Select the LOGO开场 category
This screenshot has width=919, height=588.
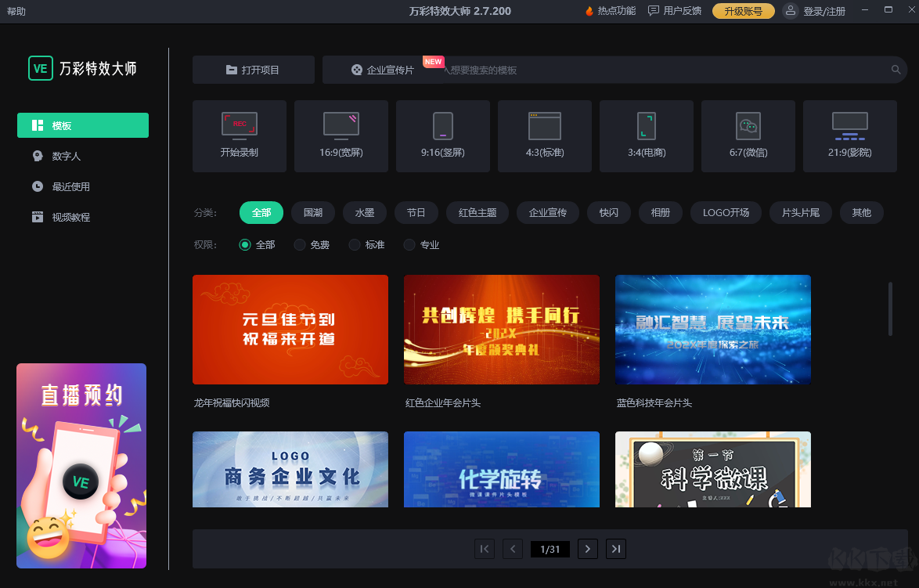point(726,212)
